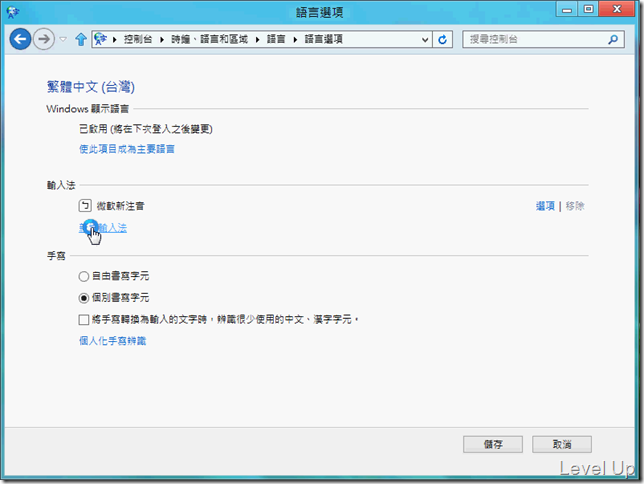Select 個別書寫字元 radio button

click(83, 298)
